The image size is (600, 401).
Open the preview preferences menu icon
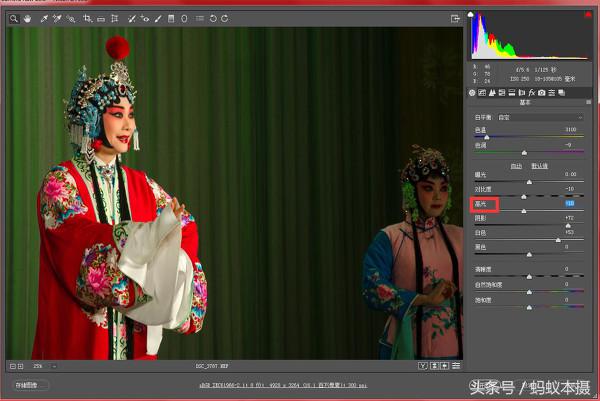456,366
